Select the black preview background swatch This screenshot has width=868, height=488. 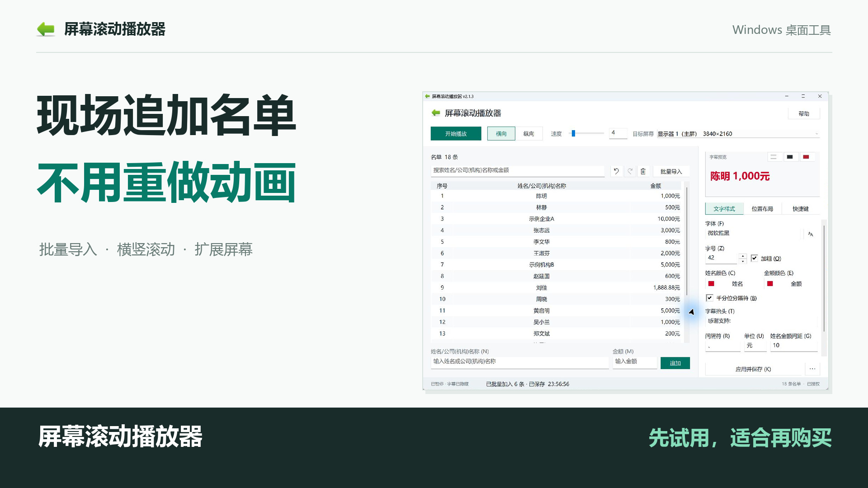tap(790, 157)
